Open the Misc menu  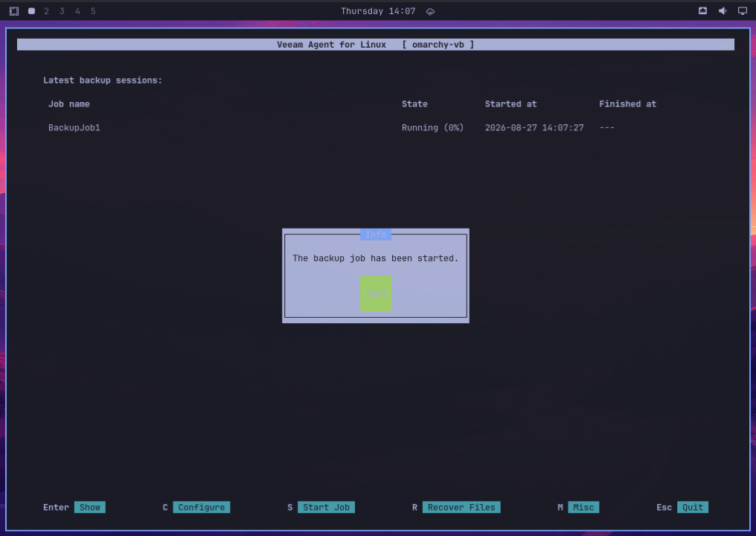click(583, 507)
